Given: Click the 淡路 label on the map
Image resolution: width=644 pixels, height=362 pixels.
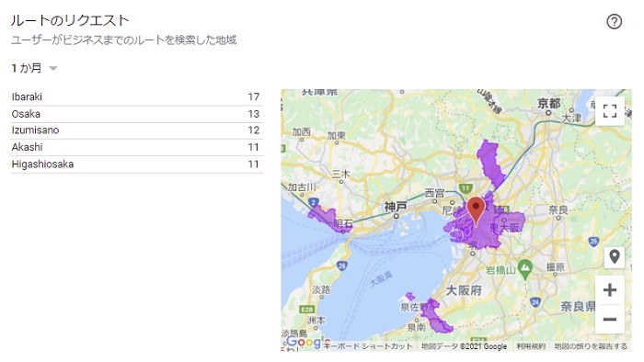Looking at the screenshot, I should pos(321,289).
